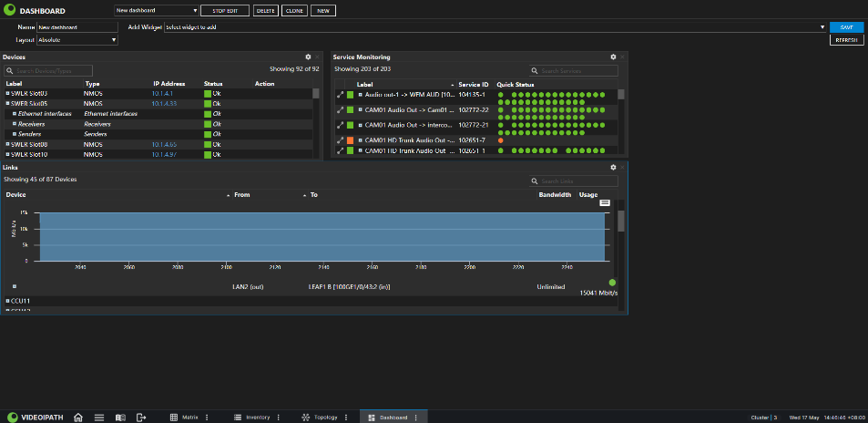Viewport: 868px width, 423px height.
Task: Open the Select widget to add dropdown
Action: [495, 26]
